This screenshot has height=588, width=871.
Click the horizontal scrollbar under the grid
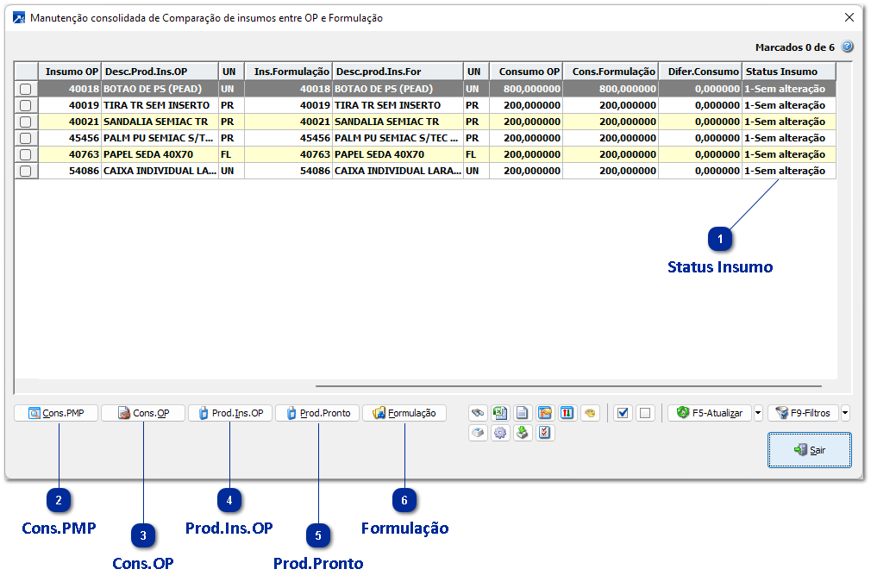tap(567, 387)
